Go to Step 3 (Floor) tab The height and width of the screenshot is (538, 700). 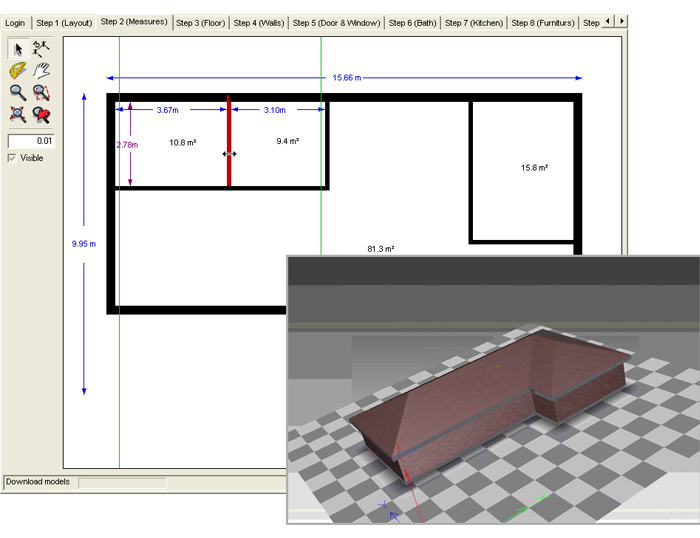point(201,22)
